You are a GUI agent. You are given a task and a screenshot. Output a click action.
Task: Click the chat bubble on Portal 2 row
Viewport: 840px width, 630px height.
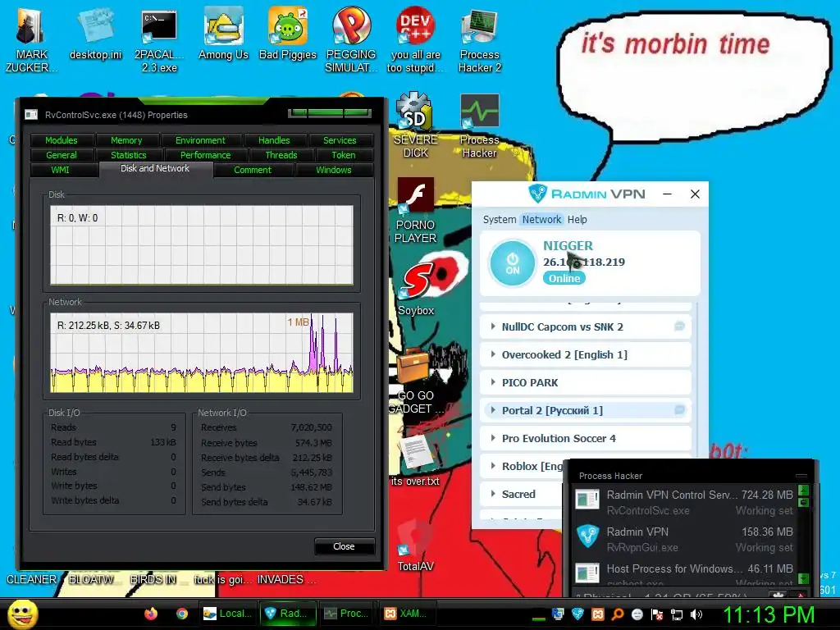coord(679,410)
